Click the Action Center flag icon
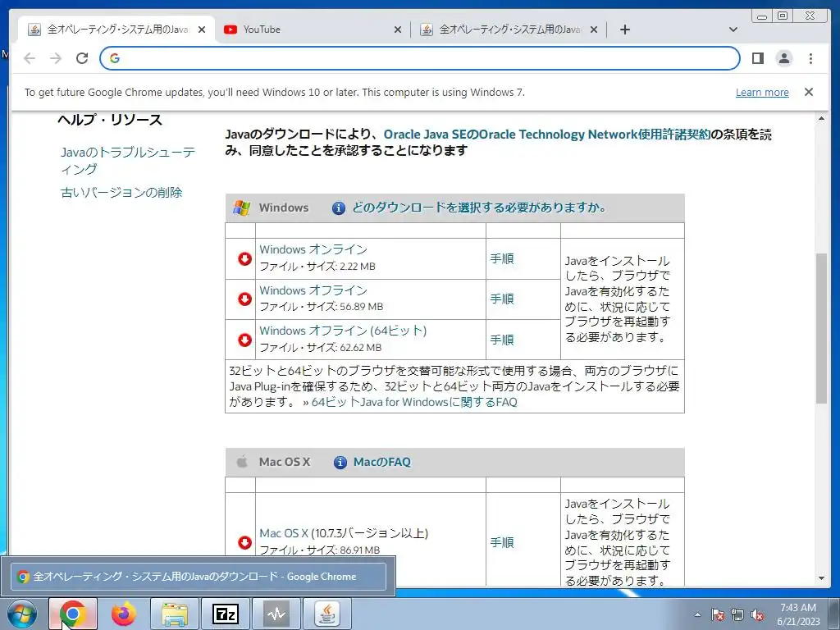Screen dimensions: 840x630 pyautogui.click(x=717, y=614)
